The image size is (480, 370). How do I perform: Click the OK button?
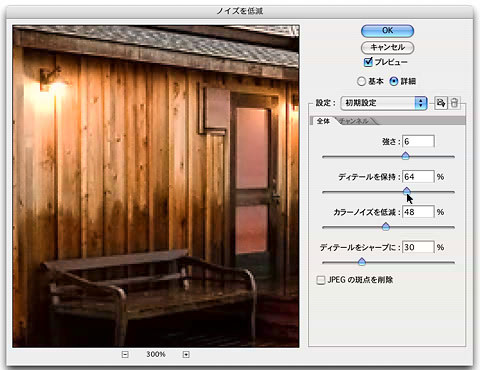(x=387, y=31)
